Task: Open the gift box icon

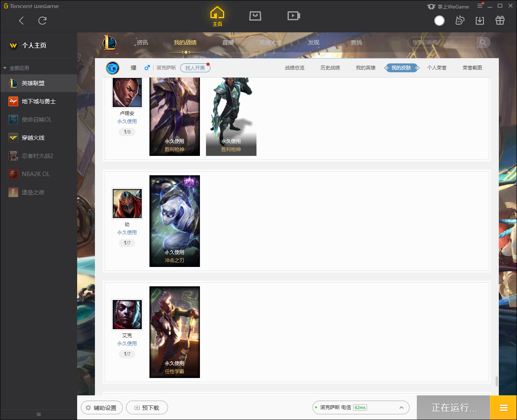Action: point(500,20)
